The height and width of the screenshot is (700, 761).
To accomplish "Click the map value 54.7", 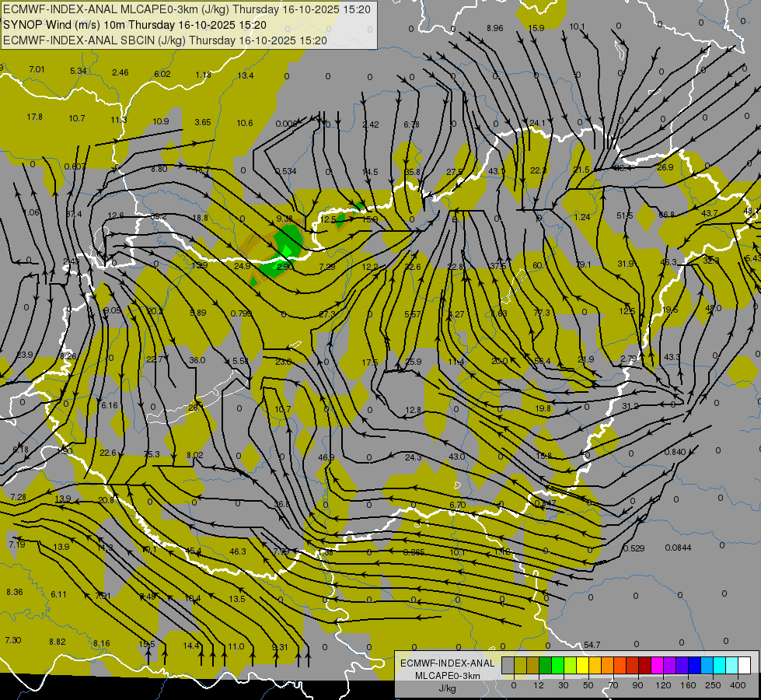I will coord(592,645).
